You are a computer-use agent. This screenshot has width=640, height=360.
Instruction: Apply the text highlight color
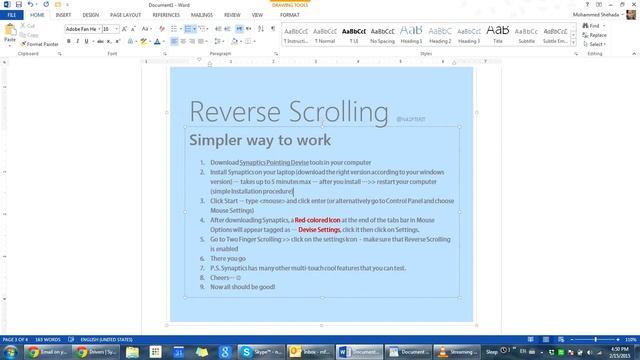coord(143,41)
